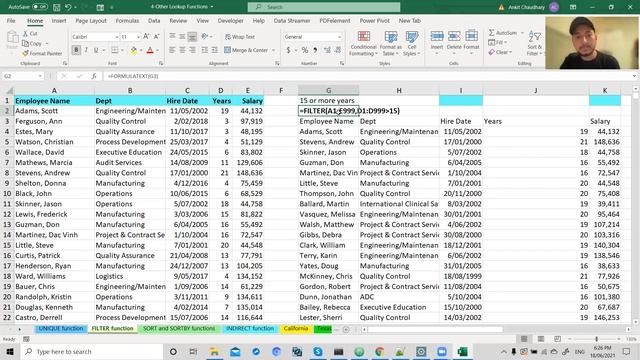
Task: Toggle Bottom Align in Alignment group
Action: (x=192, y=37)
